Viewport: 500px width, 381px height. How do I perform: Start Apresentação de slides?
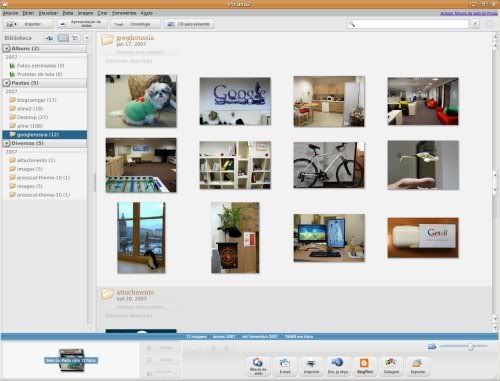(x=82, y=24)
